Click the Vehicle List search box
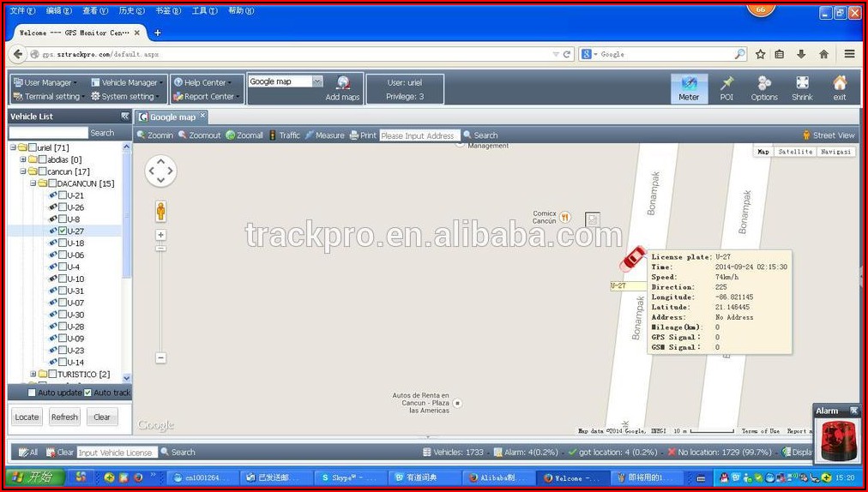Screen dimensions: 868x492 point(49,133)
